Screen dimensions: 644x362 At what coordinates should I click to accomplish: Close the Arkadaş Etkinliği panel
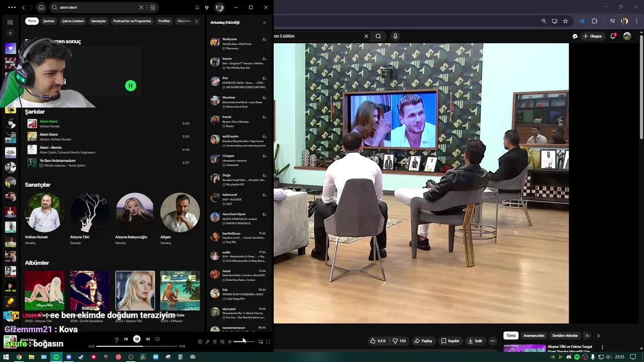[x=264, y=23]
